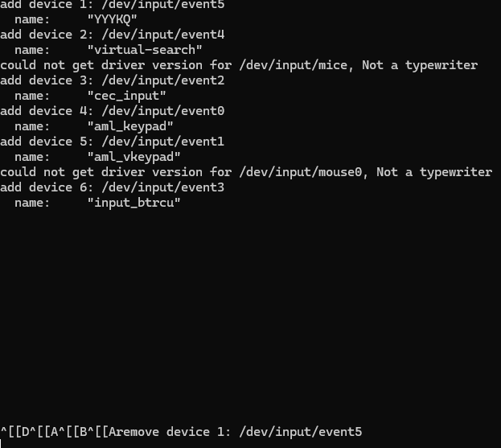This screenshot has height=448, width=501.
Task: Click /dev/input/event4 on add device 2
Action: tap(163, 35)
